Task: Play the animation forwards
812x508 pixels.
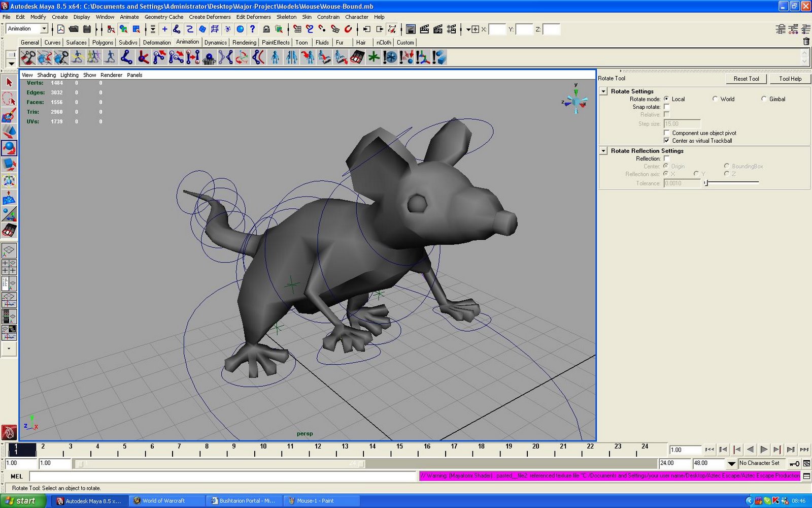Action: point(764,450)
